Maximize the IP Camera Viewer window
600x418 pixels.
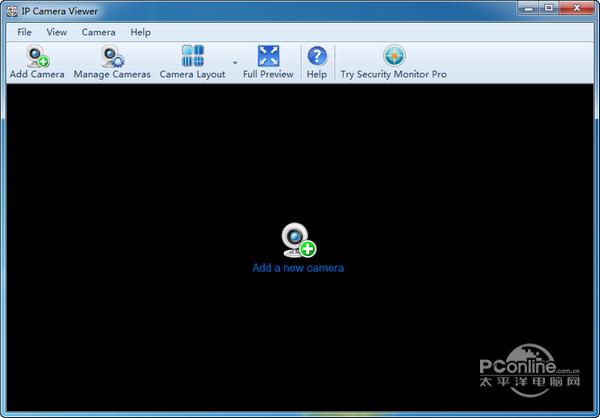pyautogui.click(x=549, y=8)
